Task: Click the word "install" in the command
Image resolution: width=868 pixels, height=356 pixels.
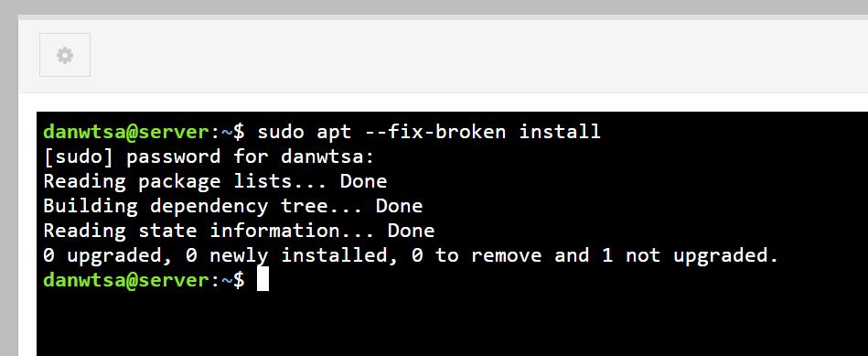Action: coord(560,132)
